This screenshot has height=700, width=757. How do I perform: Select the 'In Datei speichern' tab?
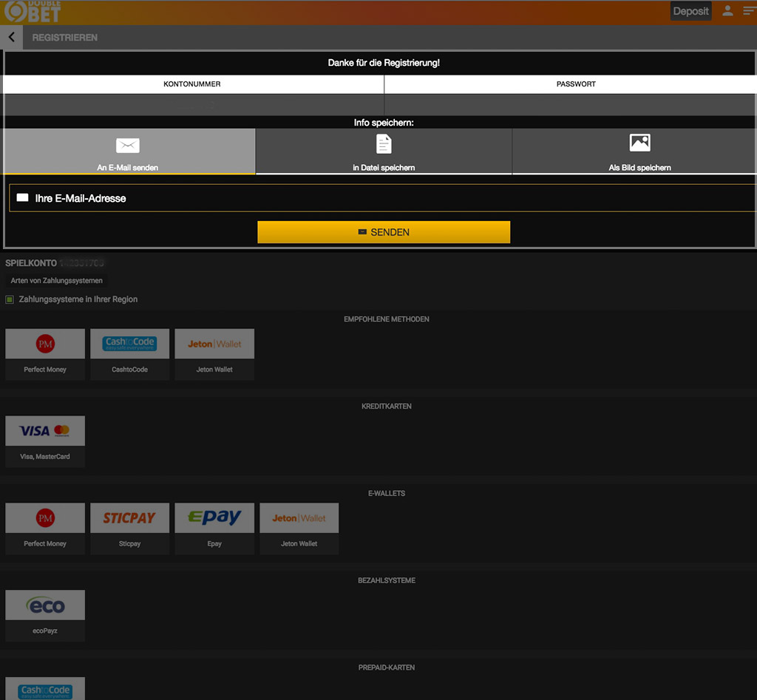(384, 151)
